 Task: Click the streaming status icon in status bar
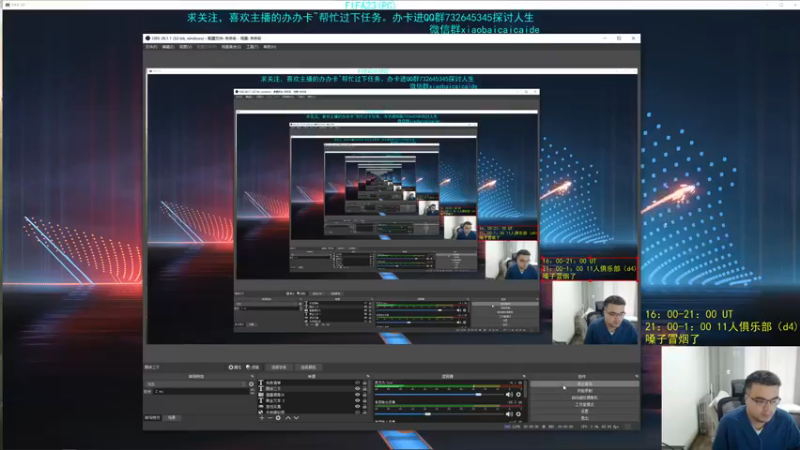click(x=507, y=427)
